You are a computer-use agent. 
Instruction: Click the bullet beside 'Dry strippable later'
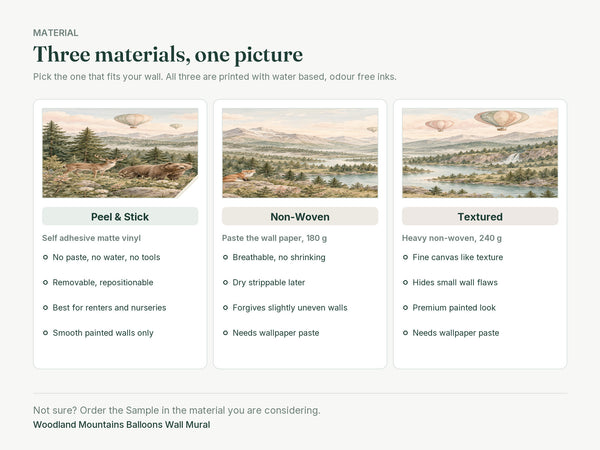coord(225,282)
